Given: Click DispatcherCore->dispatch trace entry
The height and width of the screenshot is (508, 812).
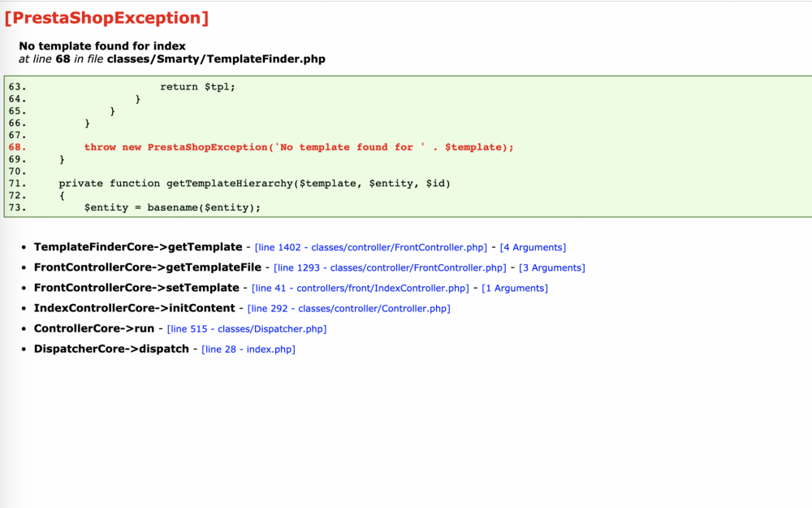Looking at the screenshot, I should [111, 349].
